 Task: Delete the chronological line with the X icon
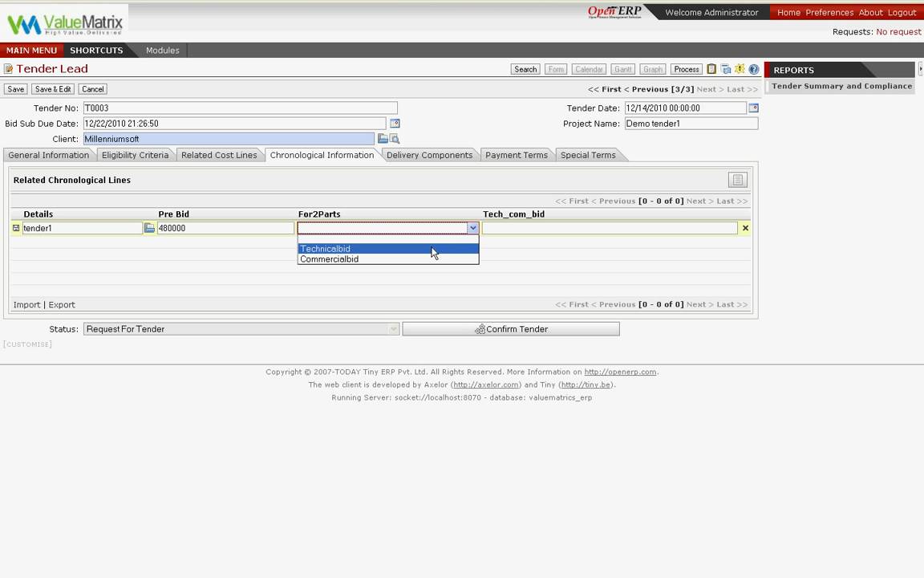pos(745,228)
